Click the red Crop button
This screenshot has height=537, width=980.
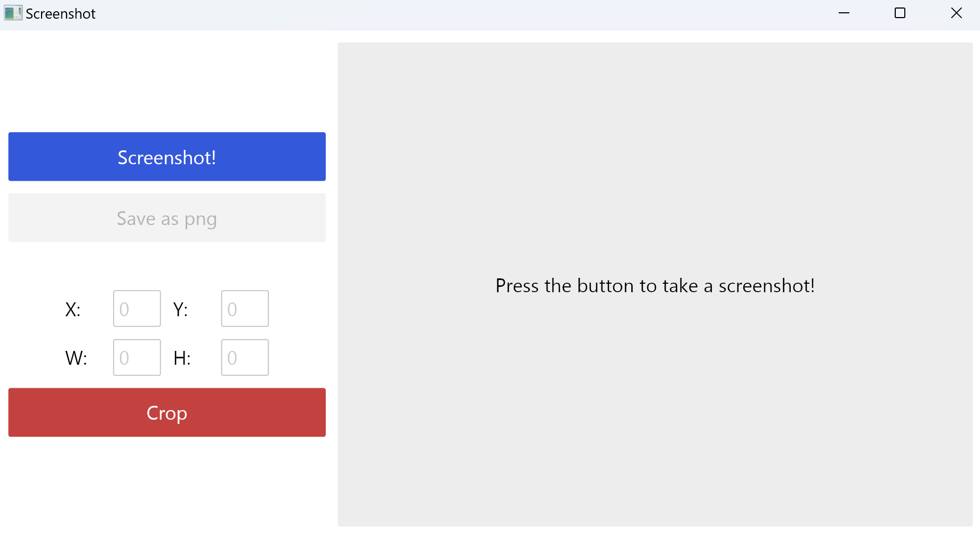(167, 412)
